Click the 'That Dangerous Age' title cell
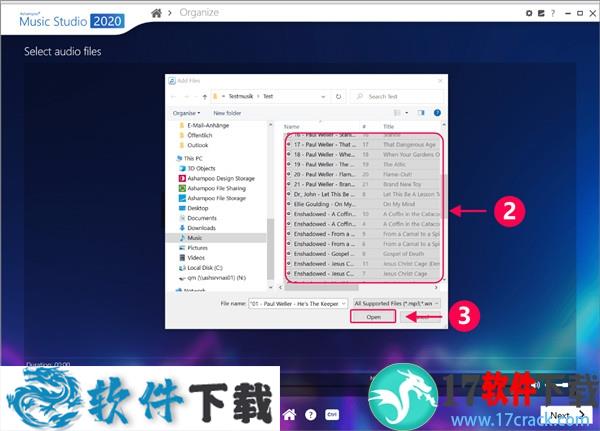The height and width of the screenshot is (431, 600). pos(409,145)
